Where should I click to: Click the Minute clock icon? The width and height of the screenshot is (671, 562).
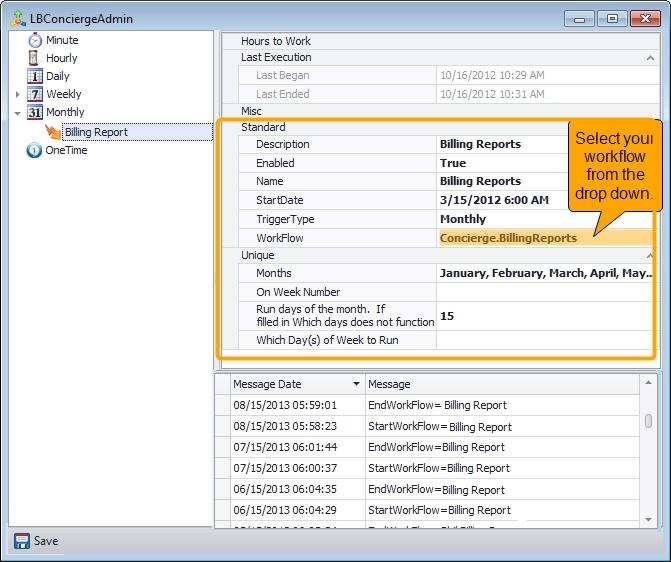point(35,40)
